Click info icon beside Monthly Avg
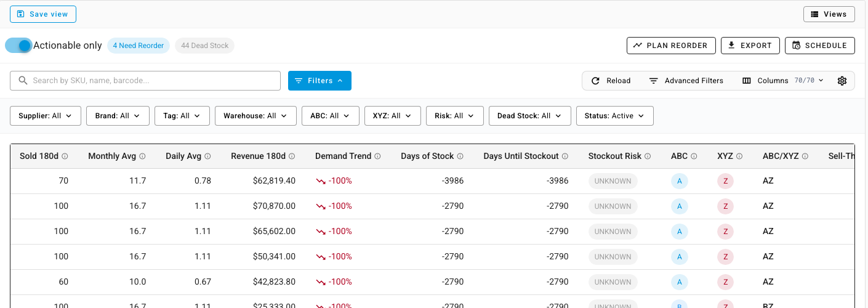Viewport: 868px width, 308px height. coord(142,156)
